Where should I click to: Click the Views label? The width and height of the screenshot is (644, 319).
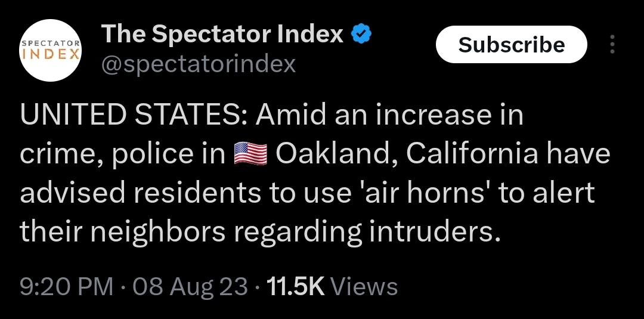pos(364,287)
